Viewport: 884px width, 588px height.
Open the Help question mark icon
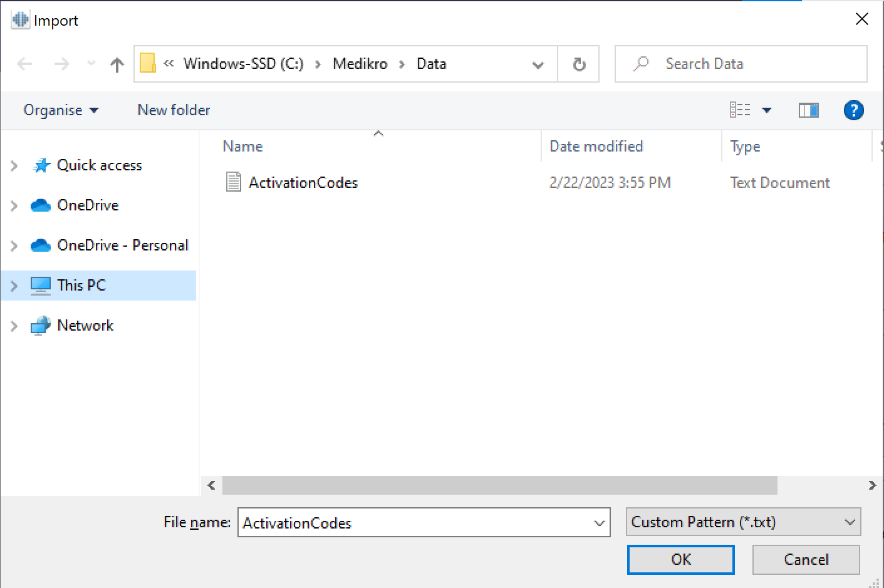[853, 110]
